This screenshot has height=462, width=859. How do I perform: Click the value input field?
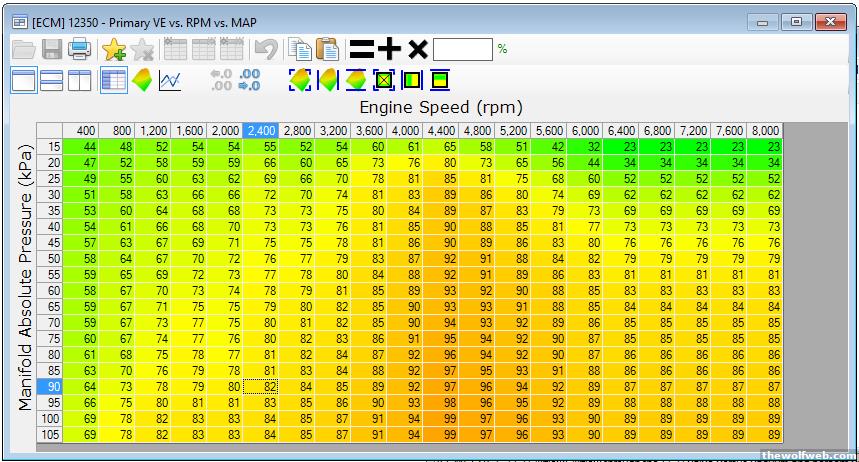coord(463,49)
